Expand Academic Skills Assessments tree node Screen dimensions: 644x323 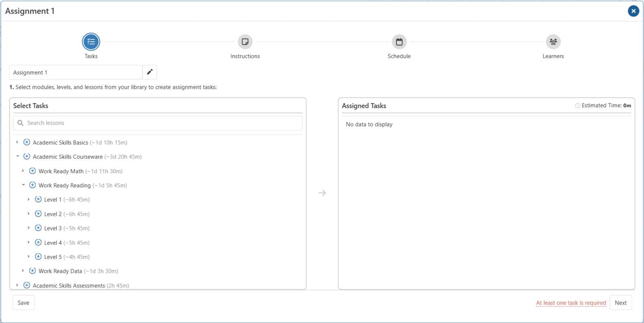pyautogui.click(x=17, y=285)
